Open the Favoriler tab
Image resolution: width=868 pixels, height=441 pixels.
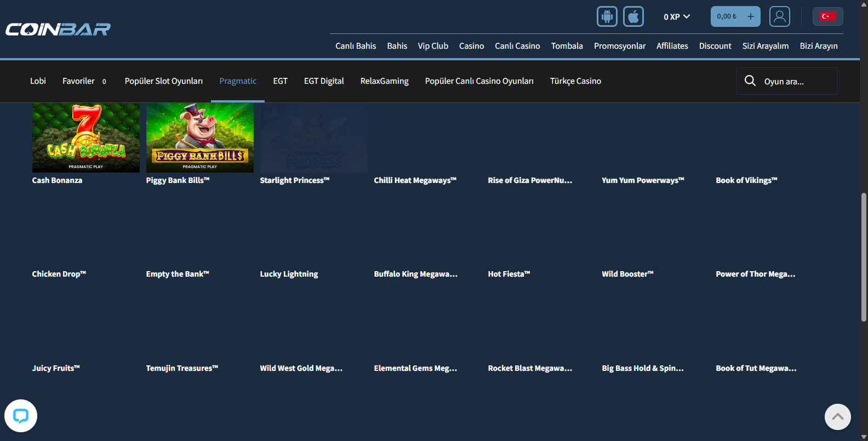(x=78, y=81)
